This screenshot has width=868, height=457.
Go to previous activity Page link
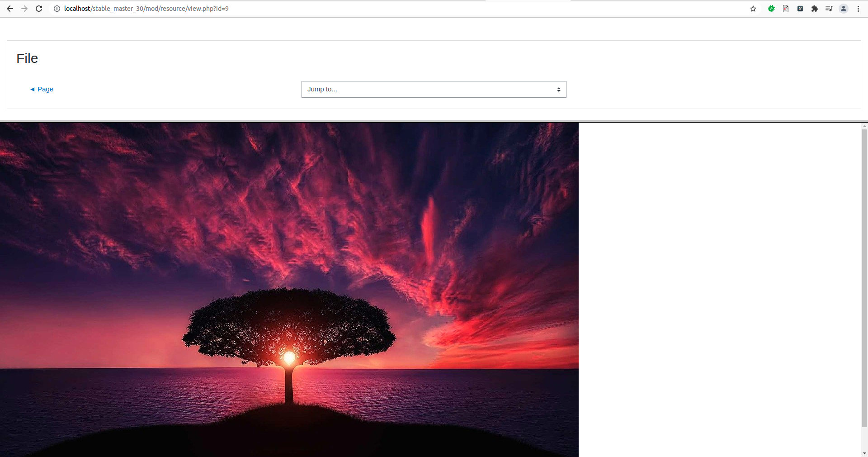42,89
